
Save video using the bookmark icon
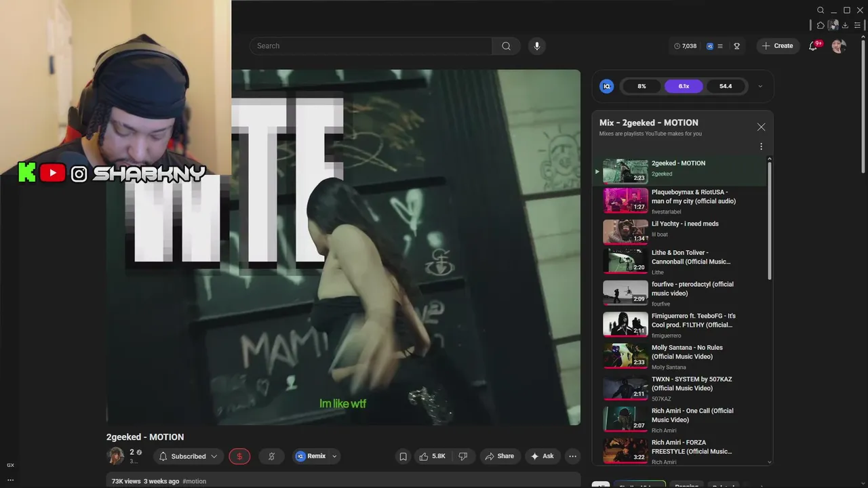pos(403,456)
